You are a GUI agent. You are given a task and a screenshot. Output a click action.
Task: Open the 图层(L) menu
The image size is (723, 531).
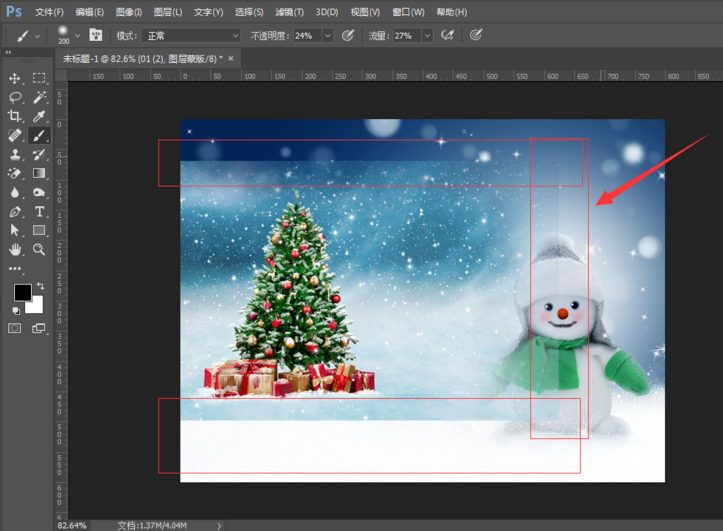pyautogui.click(x=168, y=12)
